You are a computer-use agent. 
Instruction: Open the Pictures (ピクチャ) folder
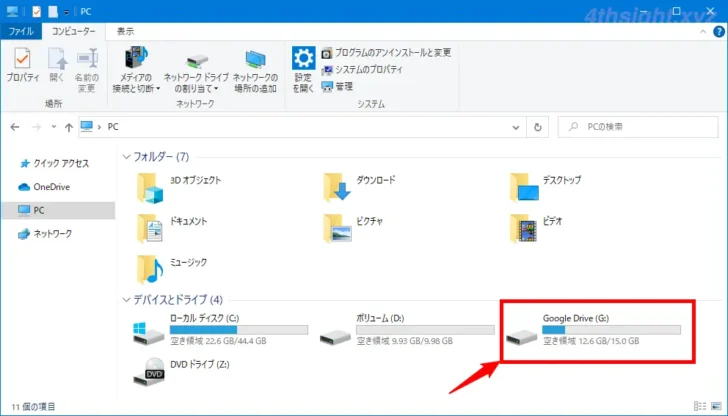pos(354,228)
